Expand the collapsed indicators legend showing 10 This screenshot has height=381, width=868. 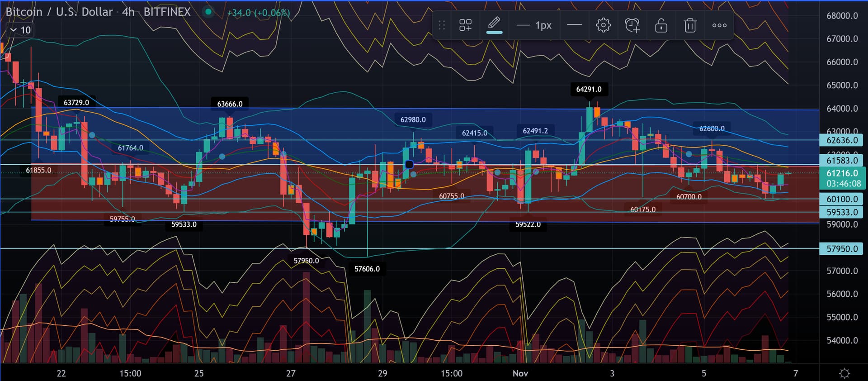20,30
